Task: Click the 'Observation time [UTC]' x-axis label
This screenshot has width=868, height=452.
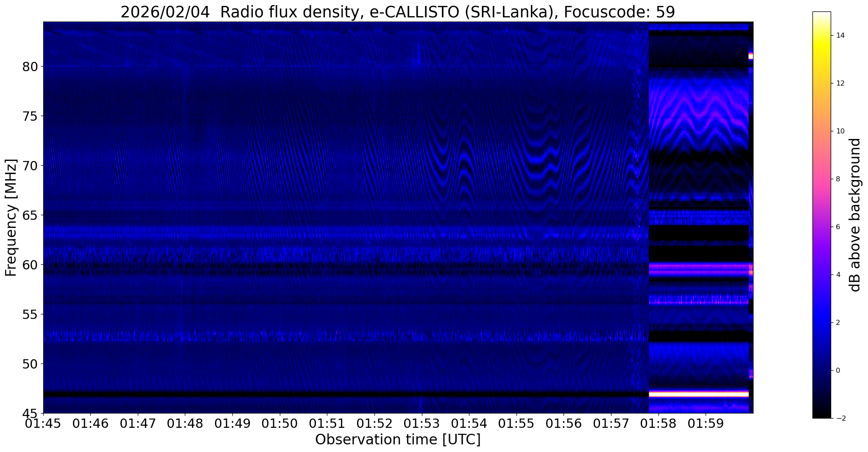Action: point(398,440)
